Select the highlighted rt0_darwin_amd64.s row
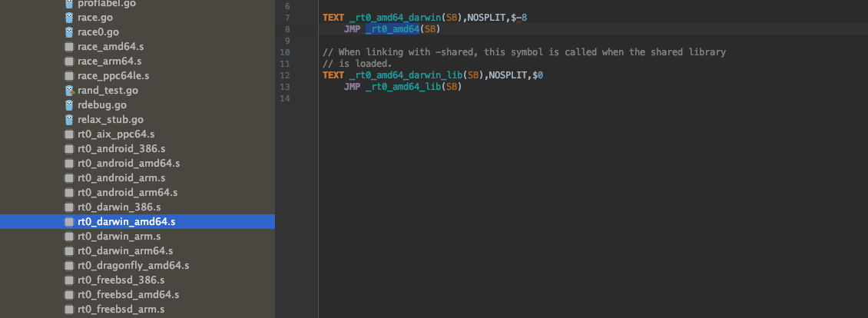868x318 pixels. [137, 222]
